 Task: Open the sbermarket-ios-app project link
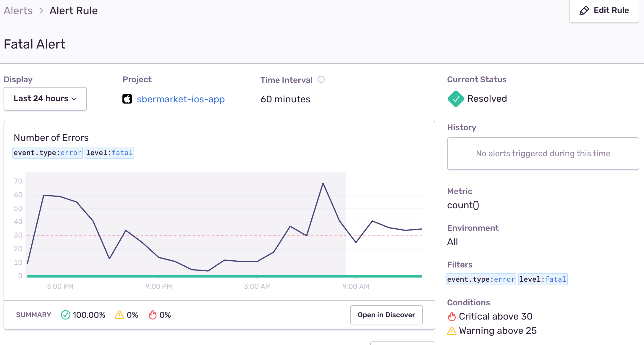pyautogui.click(x=181, y=99)
